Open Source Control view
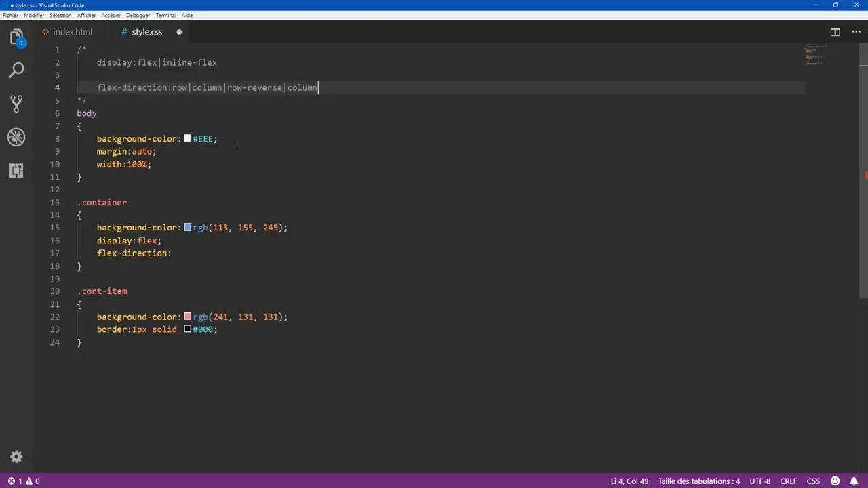The width and height of the screenshot is (868, 488). [x=16, y=103]
